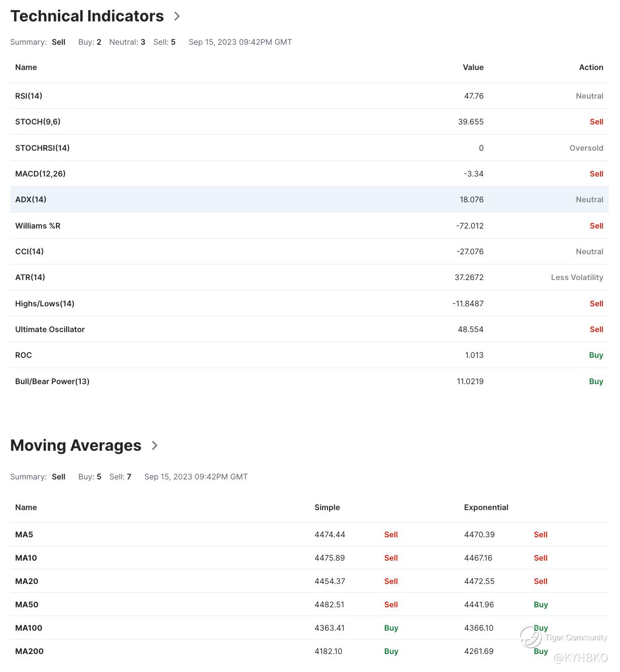620x672 pixels.
Task: Click the Tiger Community watermark logo
Action: (530, 637)
